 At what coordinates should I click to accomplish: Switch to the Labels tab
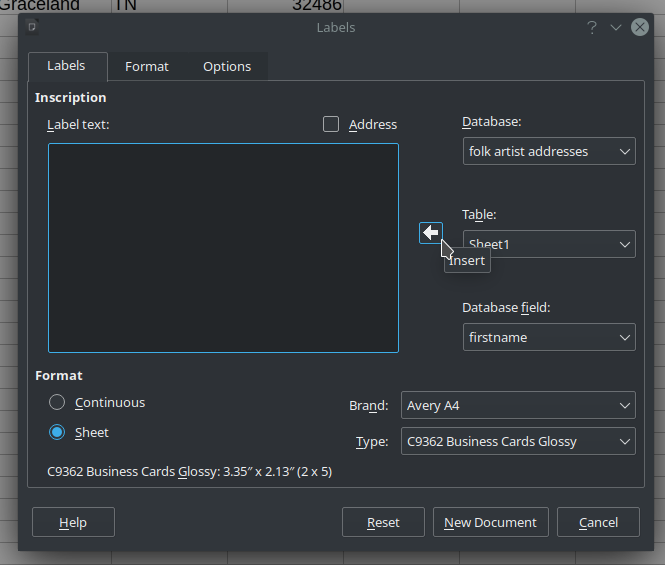(67, 66)
